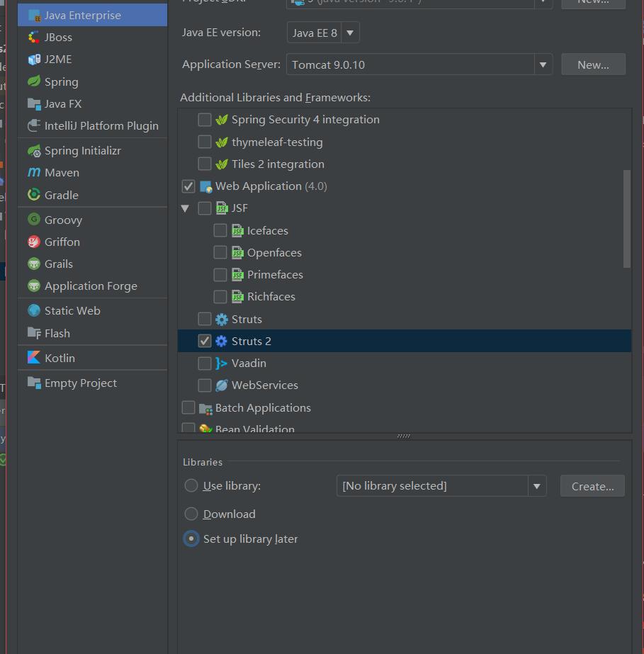Click the Web Application framework icon
Viewport: 644px width, 654px height.
coord(206,187)
